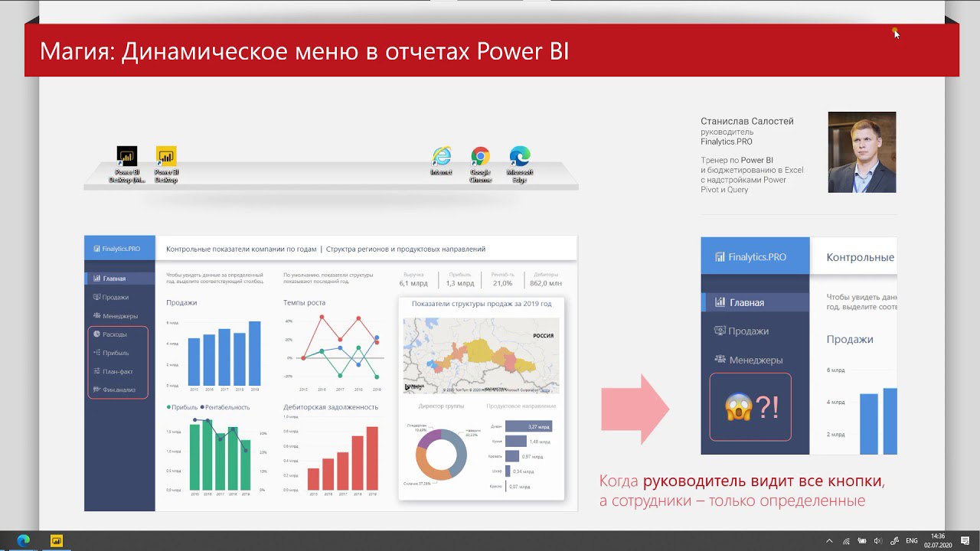Click the screaming emoji question box
The width and height of the screenshot is (980, 551).
[750, 407]
